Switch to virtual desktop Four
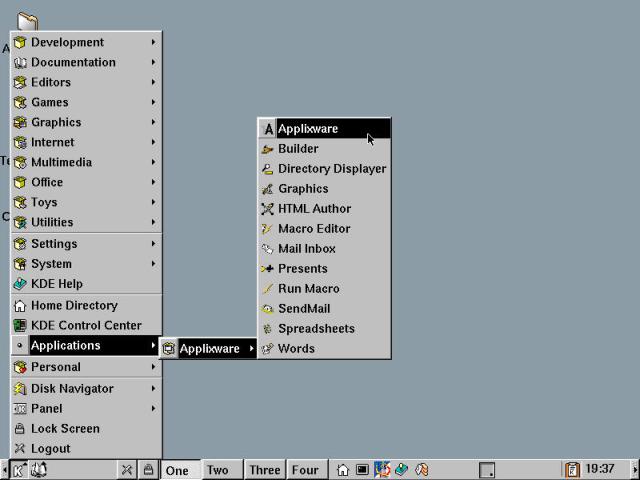This screenshot has height=480, width=640. coord(304,470)
